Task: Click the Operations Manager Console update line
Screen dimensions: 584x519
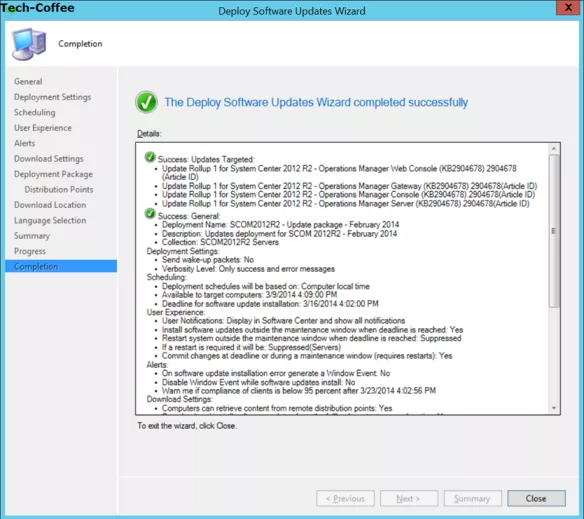Action: coord(348,194)
